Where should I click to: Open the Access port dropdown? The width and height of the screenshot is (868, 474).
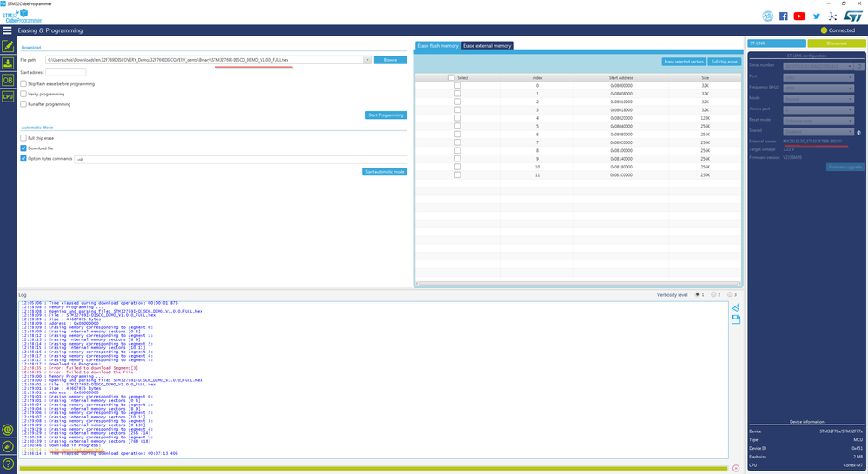click(818, 110)
